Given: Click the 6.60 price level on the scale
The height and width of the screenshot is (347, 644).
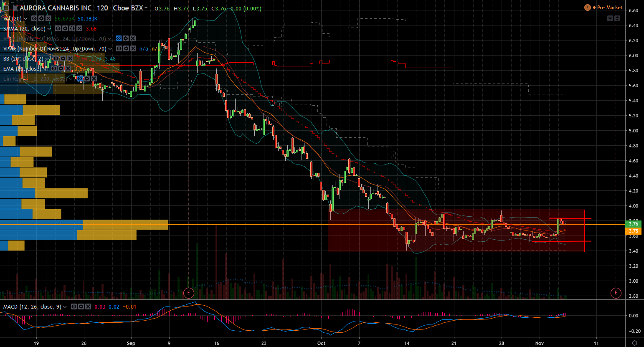Looking at the screenshot, I should pos(633,10).
